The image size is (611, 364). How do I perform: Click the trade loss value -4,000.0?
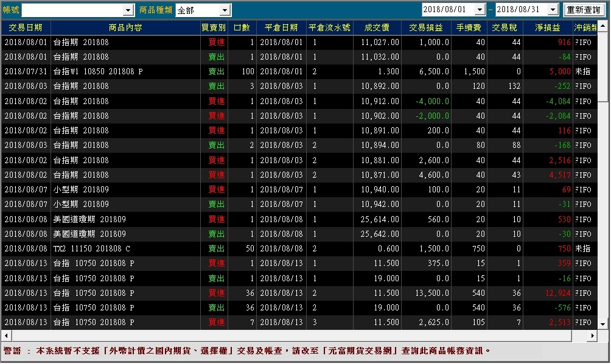[433, 101]
